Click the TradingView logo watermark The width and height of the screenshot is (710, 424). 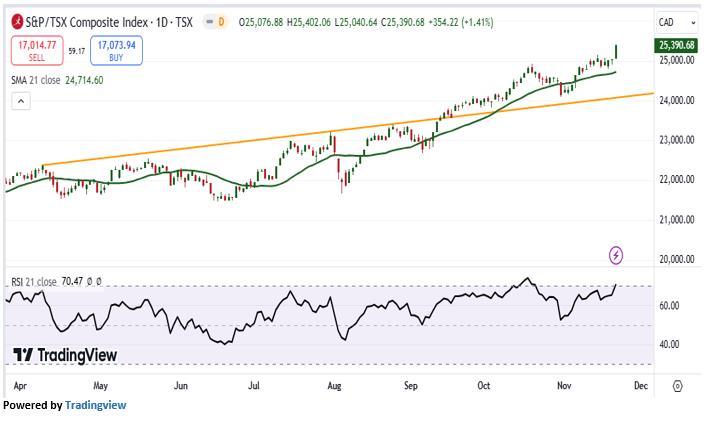click(x=66, y=355)
